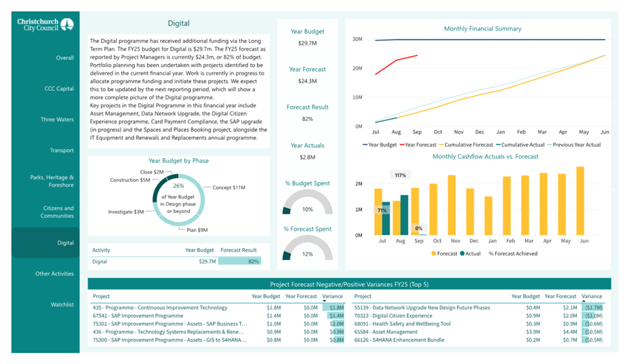Click the Forecast Result column header
This screenshot has width=629, height=364.
[x=238, y=250]
